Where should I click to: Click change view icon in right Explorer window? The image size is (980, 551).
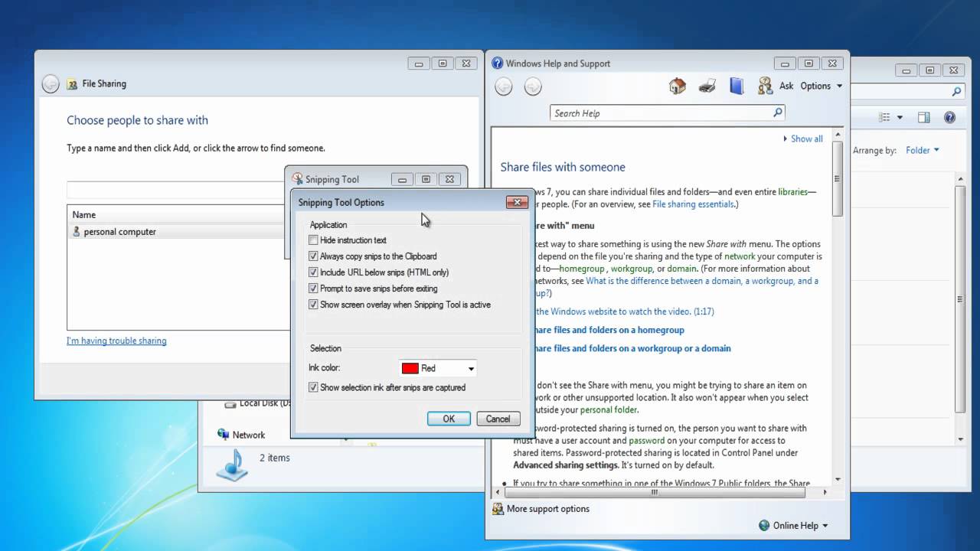point(885,117)
